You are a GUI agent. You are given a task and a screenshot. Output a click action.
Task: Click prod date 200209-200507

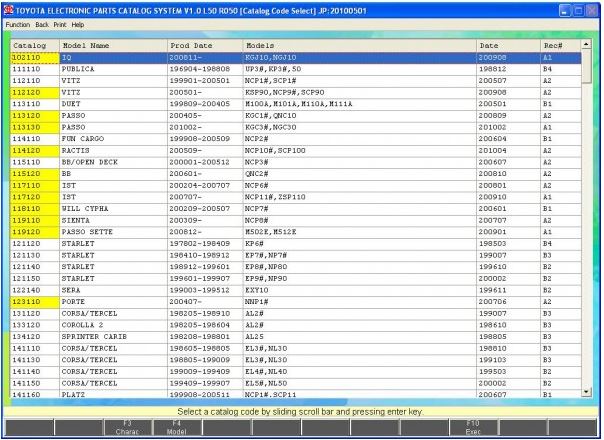(x=205, y=208)
